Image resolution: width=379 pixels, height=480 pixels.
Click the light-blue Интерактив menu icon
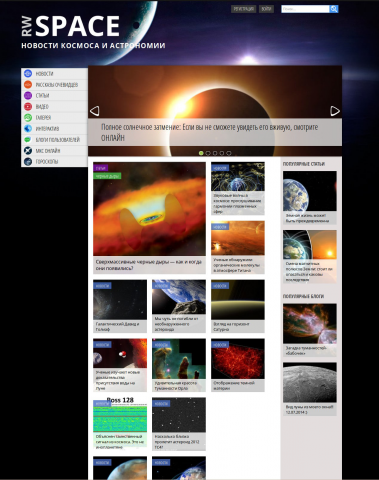(x=28, y=128)
